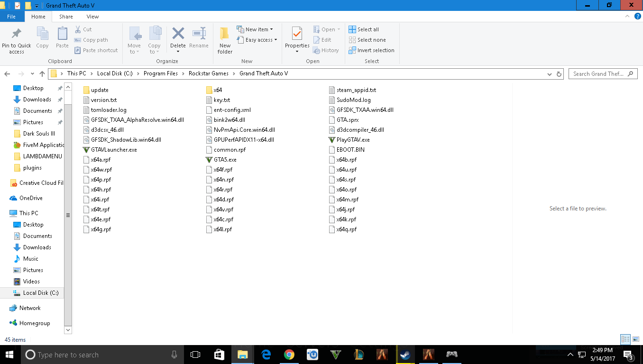
Task: Open Steam from the taskbar
Action: (405, 355)
